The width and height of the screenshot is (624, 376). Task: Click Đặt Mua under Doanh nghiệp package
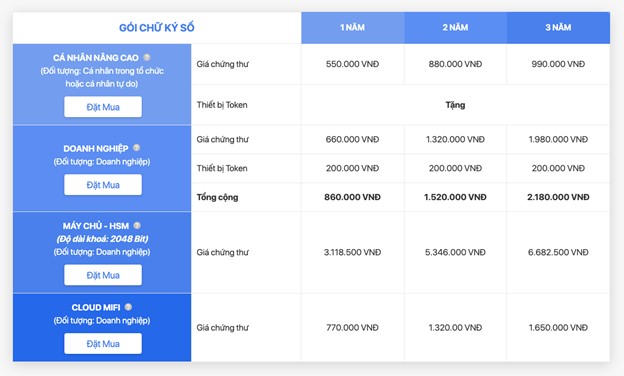tap(103, 185)
